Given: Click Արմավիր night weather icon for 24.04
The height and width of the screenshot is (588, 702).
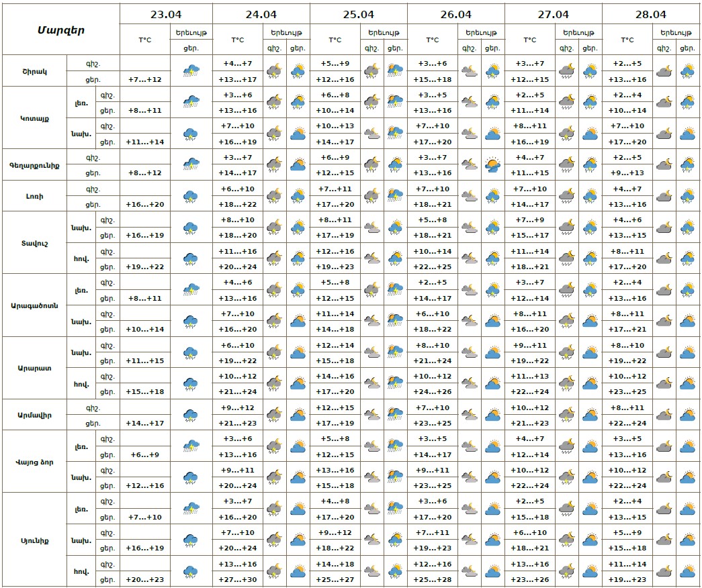Looking at the screenshot, I should (274, 415).
